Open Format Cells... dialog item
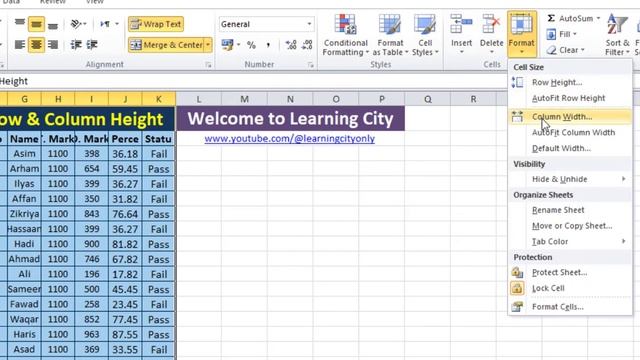This screenshot has width=640, height=360. pyautogui.click(x=570, y=307)
